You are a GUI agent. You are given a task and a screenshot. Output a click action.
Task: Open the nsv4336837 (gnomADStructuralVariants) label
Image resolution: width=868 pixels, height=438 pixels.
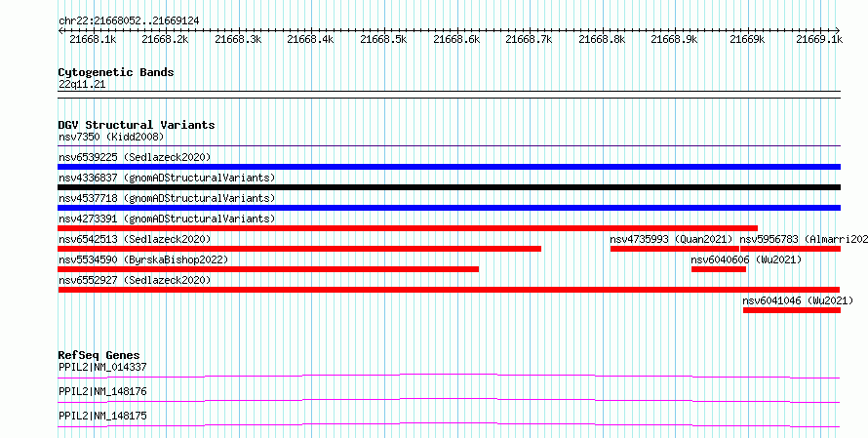pos(167,178)
